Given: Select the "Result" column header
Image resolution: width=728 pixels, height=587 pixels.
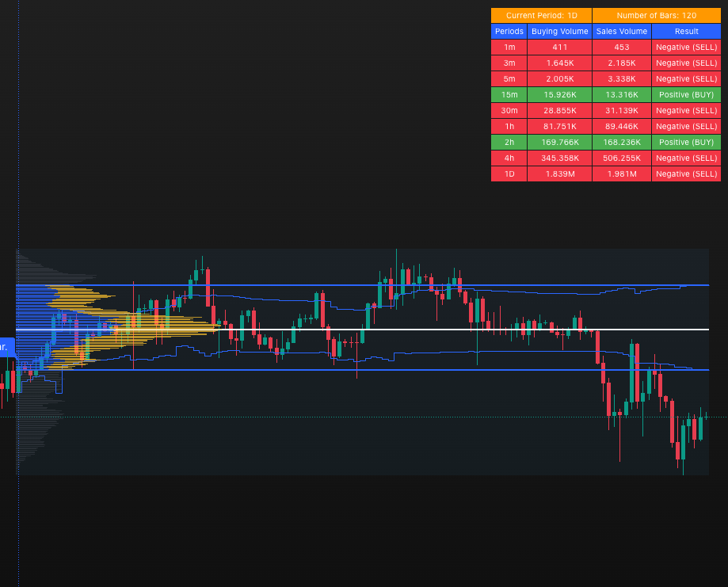Looking at the screenshot, I should coord(686,31).
